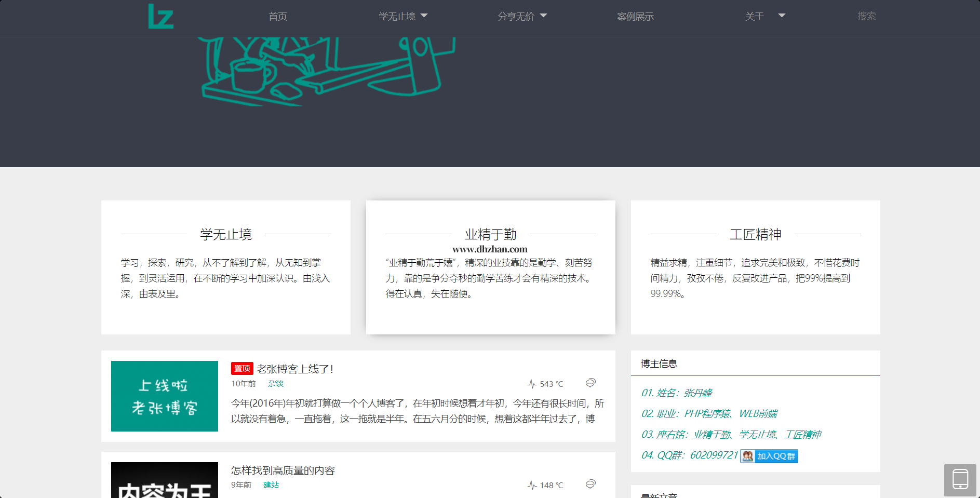Click the red 置顶 pinned badge
980x498 pixels.
(x=242, y=369)
